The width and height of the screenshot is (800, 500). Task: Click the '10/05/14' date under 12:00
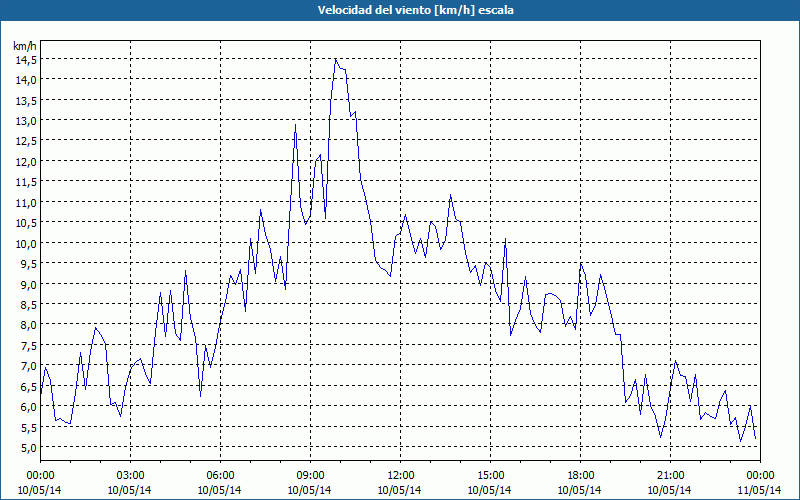(400, 490)
